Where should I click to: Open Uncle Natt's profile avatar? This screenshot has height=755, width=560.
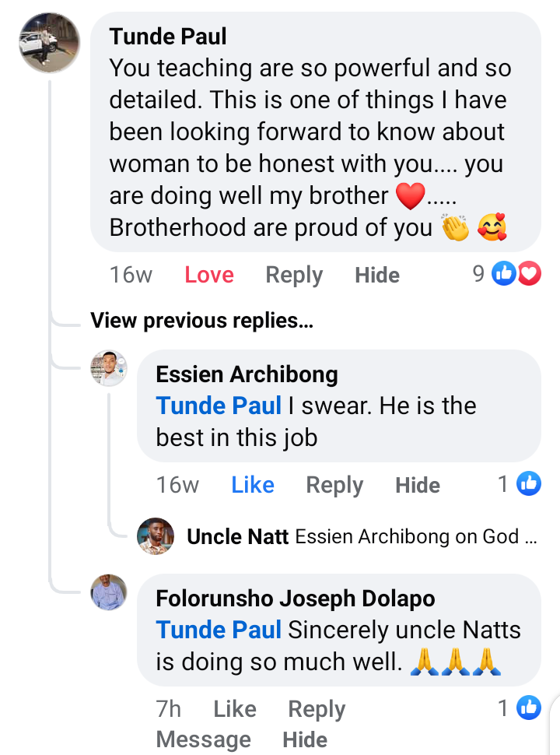pyautogui.click(x=156, y=536)
